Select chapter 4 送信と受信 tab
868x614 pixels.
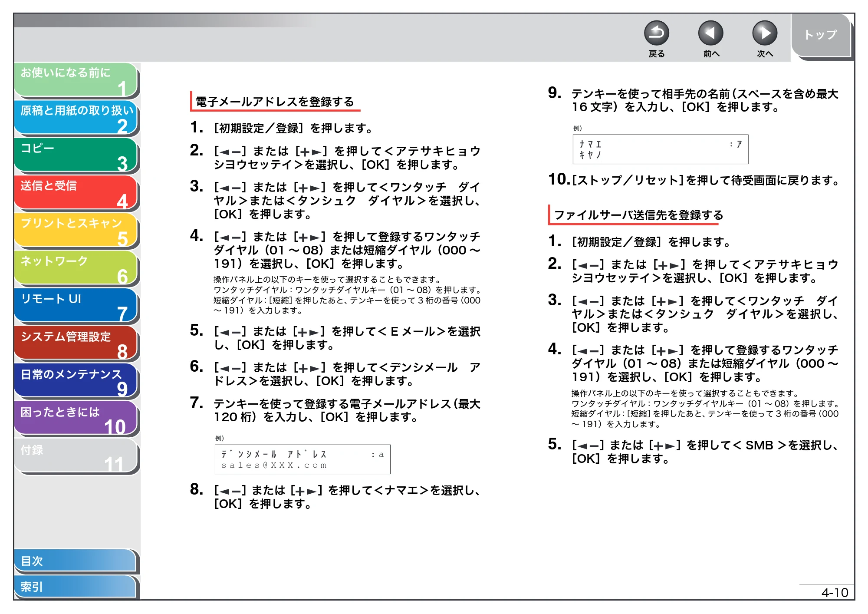pos(76,193)
